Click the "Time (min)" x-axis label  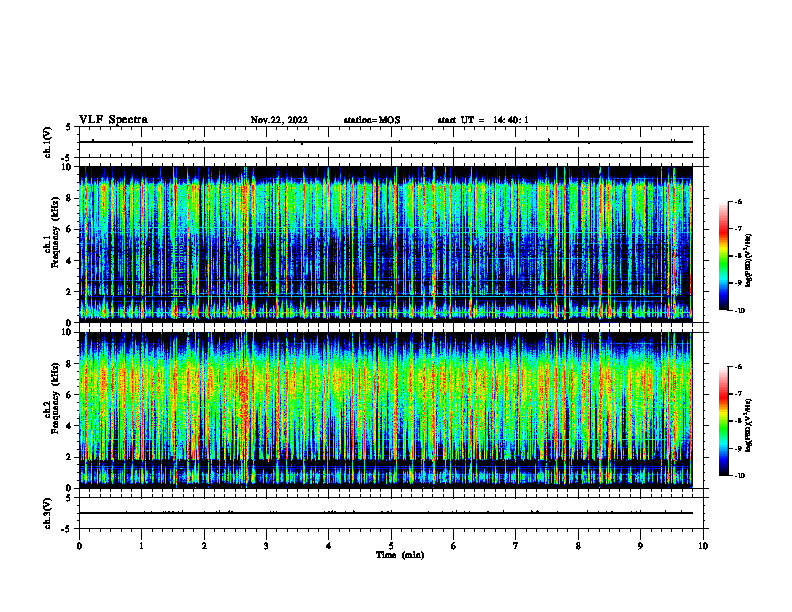400,555
